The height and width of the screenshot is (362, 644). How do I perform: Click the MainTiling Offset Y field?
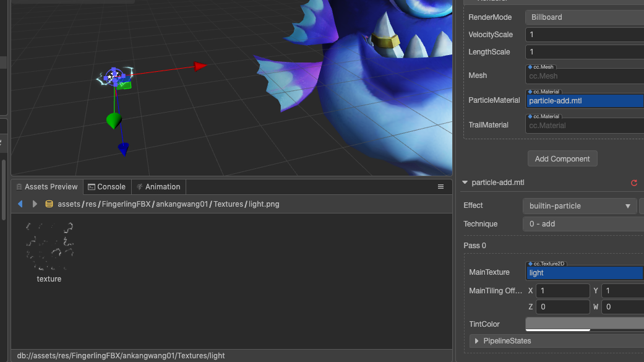(622, 290)
